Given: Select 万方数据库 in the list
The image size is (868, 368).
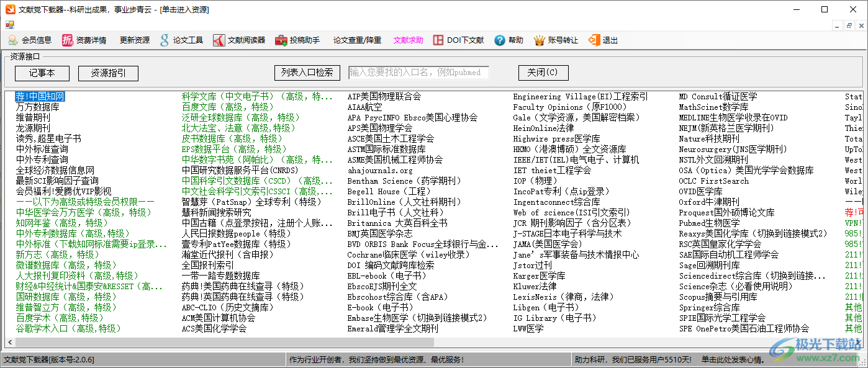Looking at the screenshot, I should 38,107.
